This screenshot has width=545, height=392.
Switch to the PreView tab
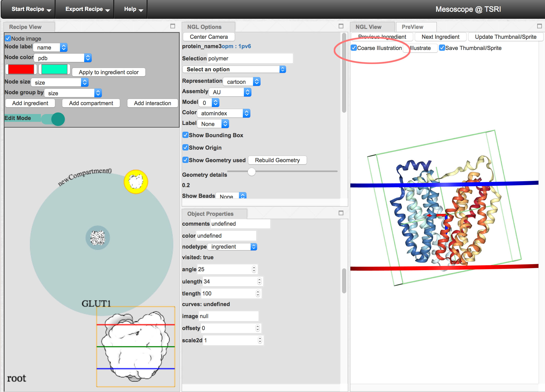click(416, 27)
